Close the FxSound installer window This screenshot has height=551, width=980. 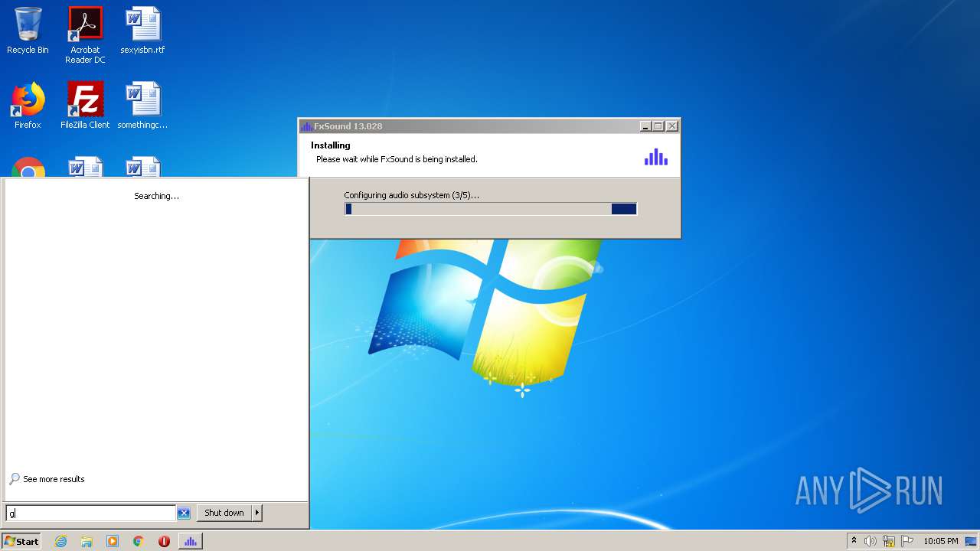tap(672, 126)
